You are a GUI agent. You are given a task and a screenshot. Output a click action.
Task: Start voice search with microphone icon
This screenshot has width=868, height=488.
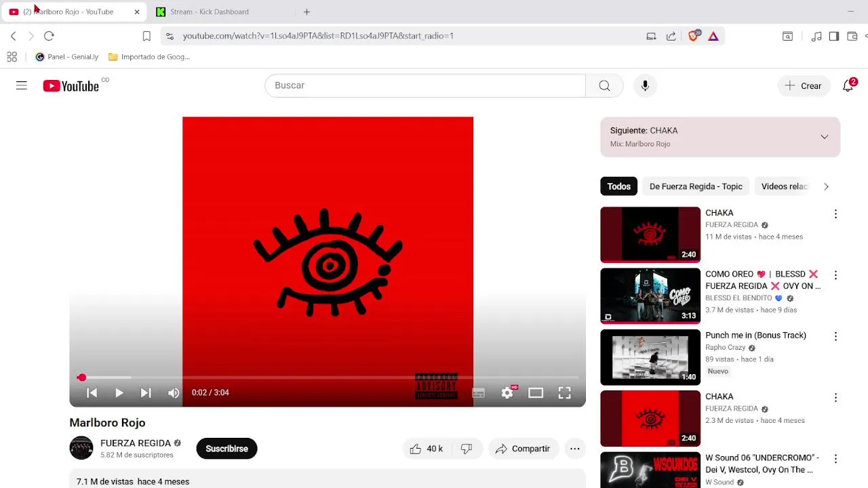(x=645, y=85)
